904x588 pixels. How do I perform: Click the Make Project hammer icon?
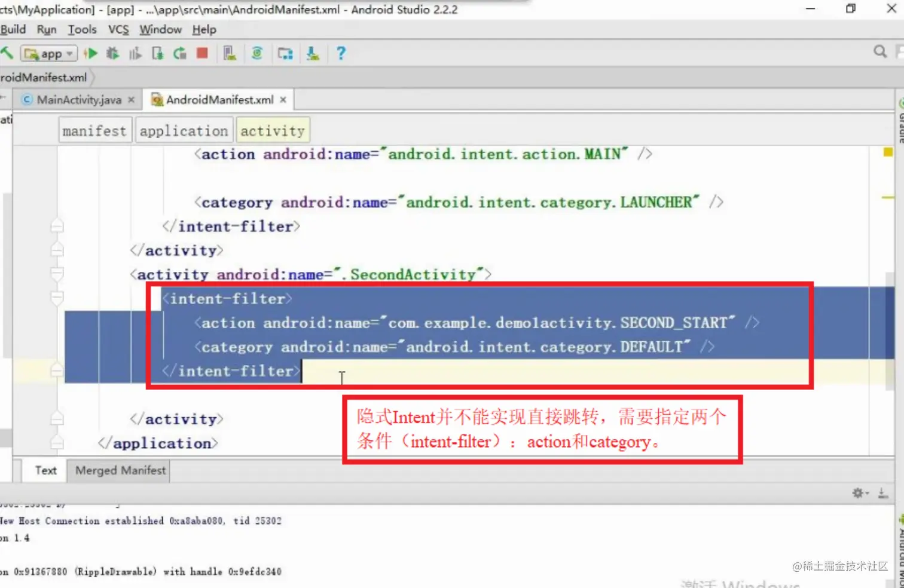7,53
